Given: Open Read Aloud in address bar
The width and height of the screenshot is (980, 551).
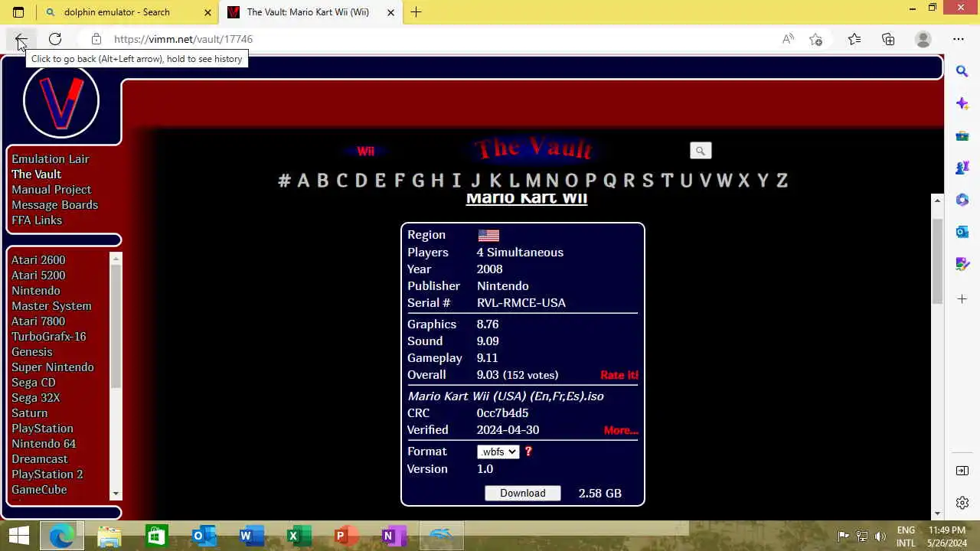Looking at the screenshot, I should (x=788, y=39).
